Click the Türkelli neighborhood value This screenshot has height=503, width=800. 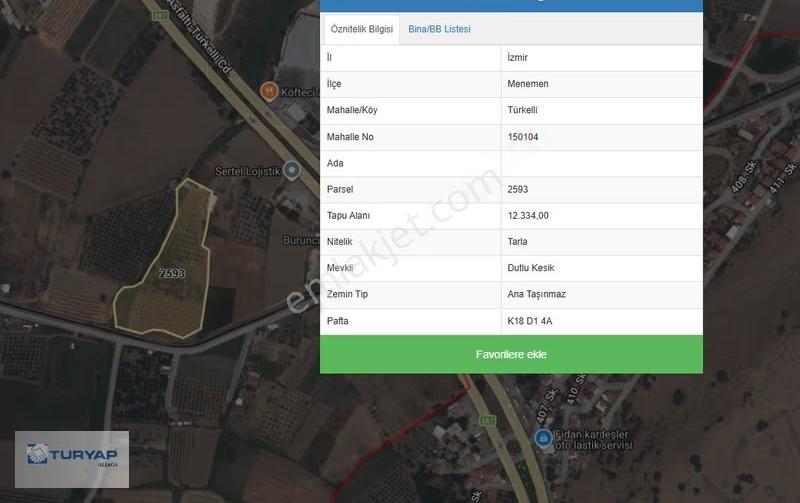coord(522,110)
